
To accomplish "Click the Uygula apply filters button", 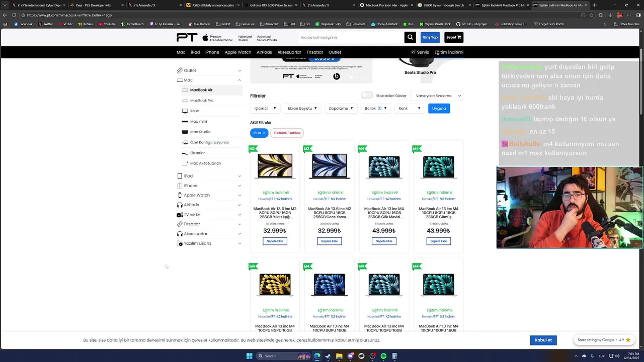I will (x=439, y=108).
